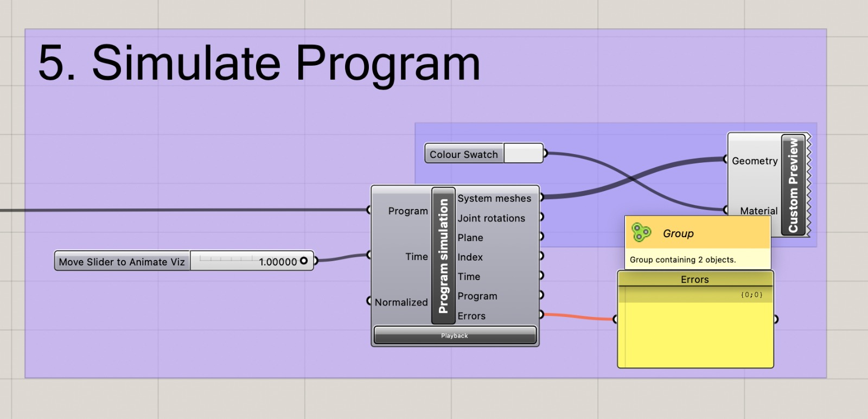The image size is (868, 419).
Task: Click the Program input on Program simulation
Action: pos(407,211)
